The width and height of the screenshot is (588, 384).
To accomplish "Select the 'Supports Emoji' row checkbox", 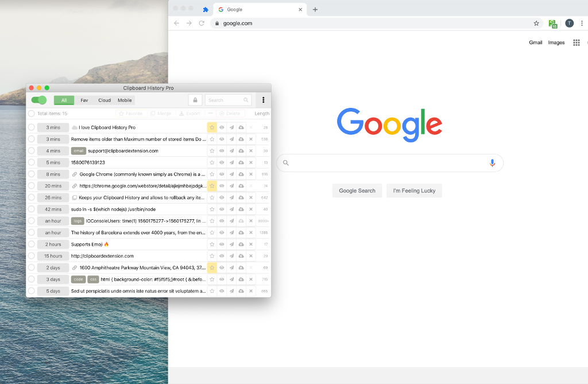I will (32, 244).
